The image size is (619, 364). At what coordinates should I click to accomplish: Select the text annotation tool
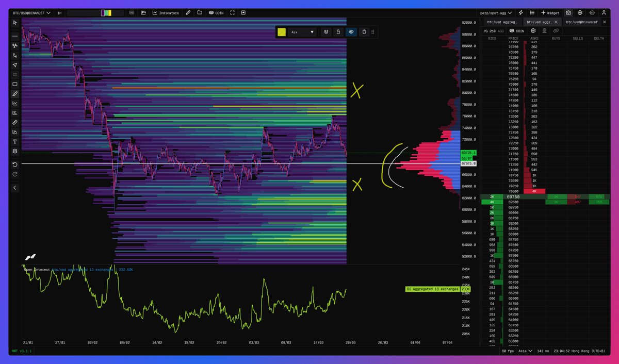pyautogui.click(x=15, y=141)
